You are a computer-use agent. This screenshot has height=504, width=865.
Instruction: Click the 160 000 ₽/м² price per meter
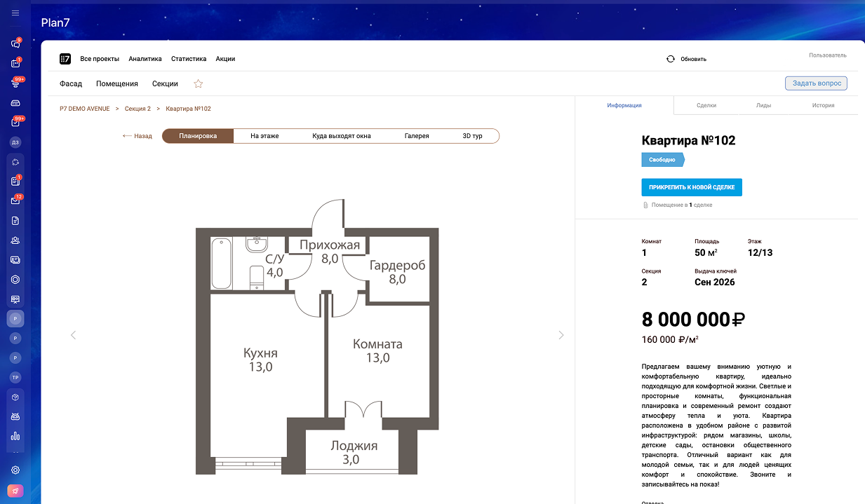670,340
